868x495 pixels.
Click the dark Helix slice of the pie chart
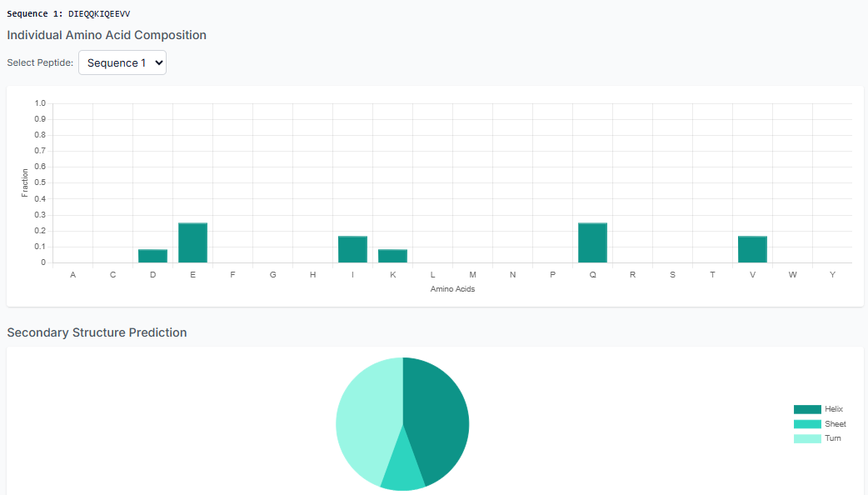441,408
